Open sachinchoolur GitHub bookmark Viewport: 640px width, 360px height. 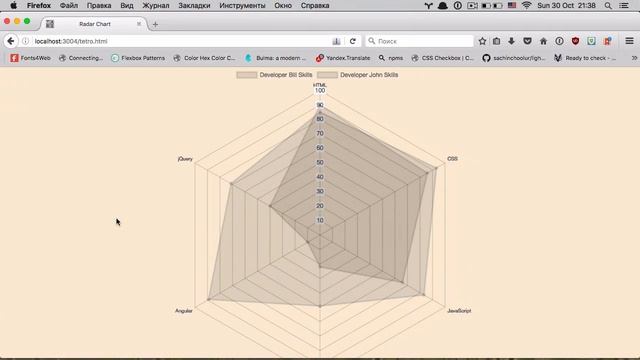pos(514,58)
